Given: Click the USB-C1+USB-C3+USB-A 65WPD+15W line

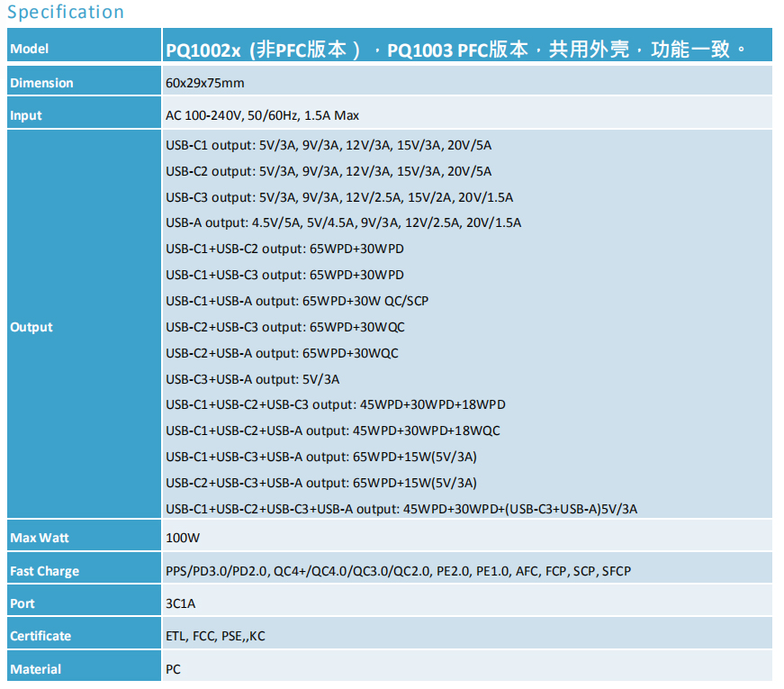Looking at the screenshot, I should 321,457.
